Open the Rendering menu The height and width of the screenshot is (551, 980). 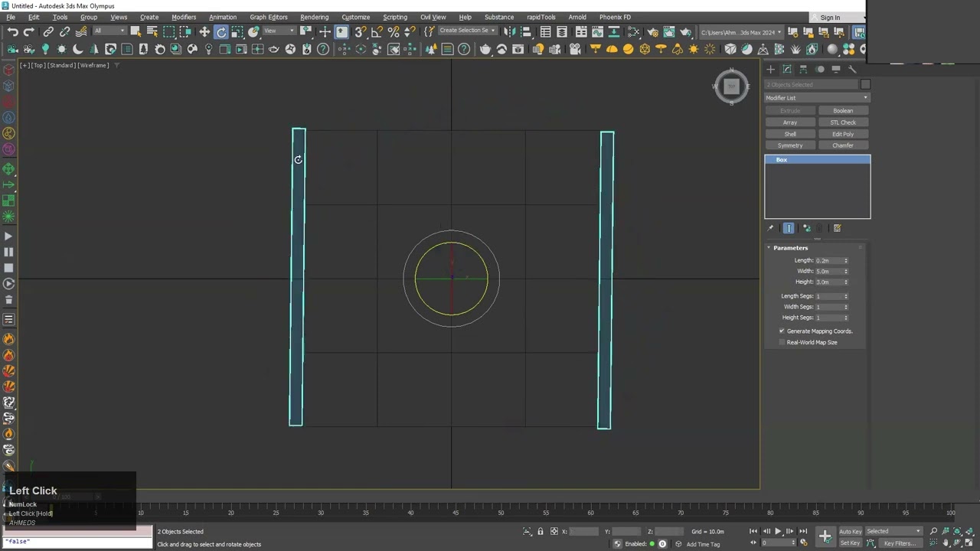pyautogui.click(x=314, y=17)
